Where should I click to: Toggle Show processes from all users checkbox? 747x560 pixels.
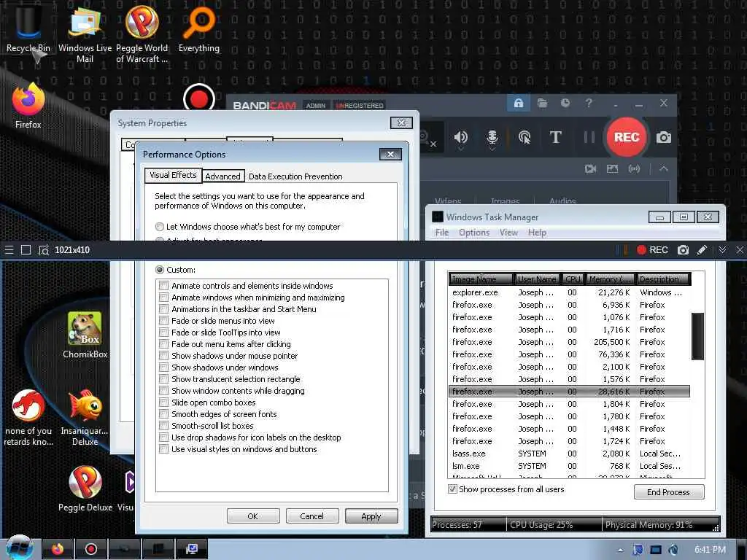pyautogui.click(x=452, y=489)
